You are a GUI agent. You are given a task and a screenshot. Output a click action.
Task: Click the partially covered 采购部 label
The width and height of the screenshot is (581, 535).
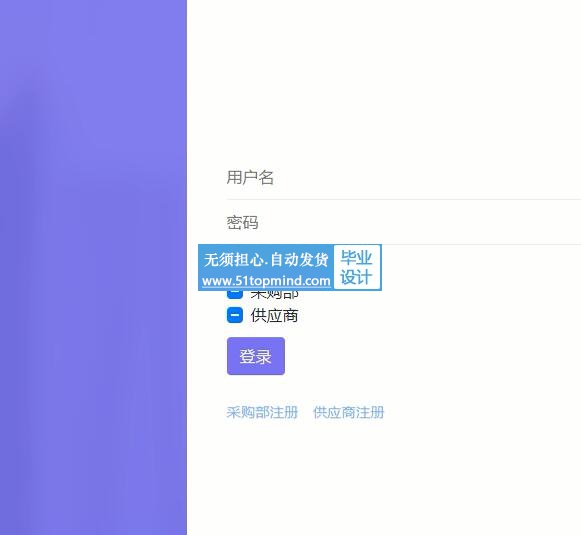(274, 295)
